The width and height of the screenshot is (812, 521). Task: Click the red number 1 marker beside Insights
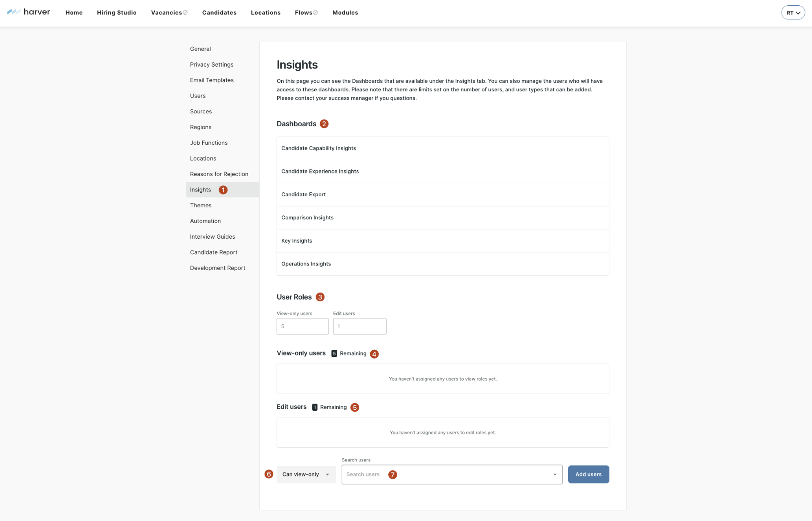223,190
